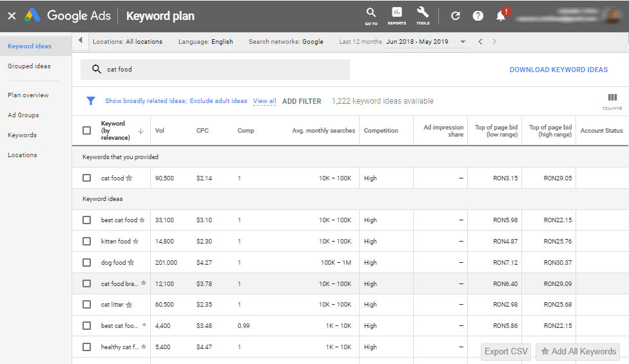Open the date range dropdown Jun 2018 - May 2019
The height and width of the screenshot is (364, 629).
click(x=427, y=42)
